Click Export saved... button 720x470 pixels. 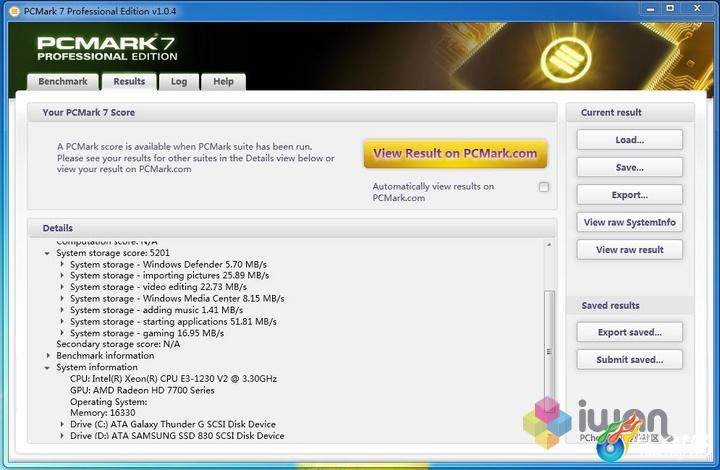click(x=630, y=332)
